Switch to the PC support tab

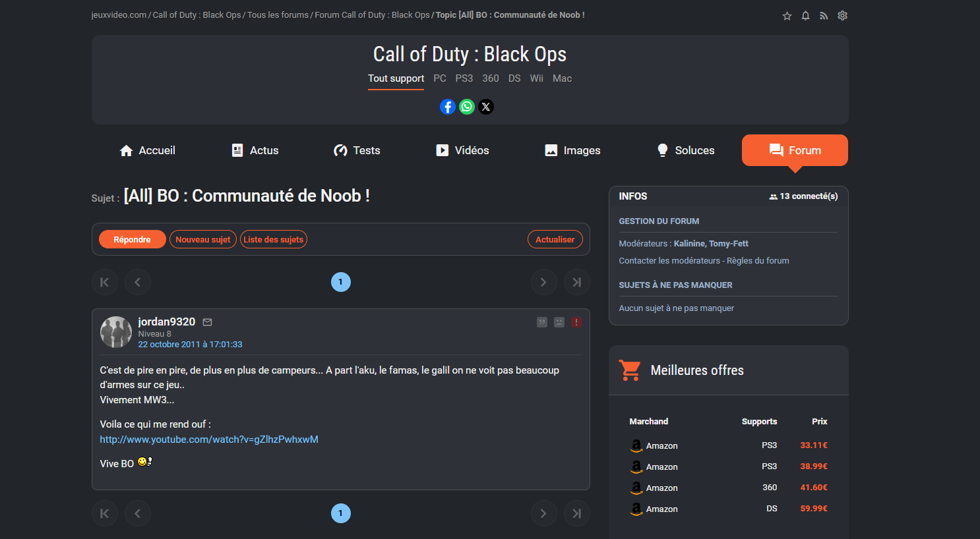tap(440, 78)
